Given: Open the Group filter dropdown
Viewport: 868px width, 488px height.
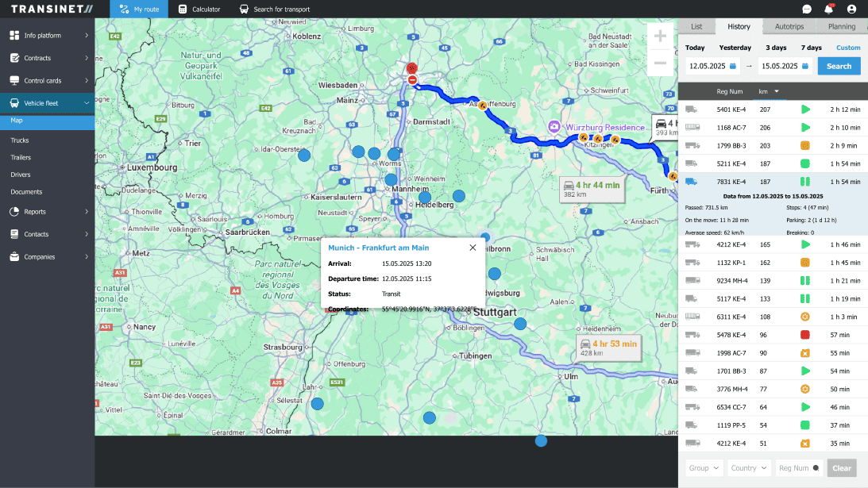Looking at the screenshot, I should pos(704,468).
